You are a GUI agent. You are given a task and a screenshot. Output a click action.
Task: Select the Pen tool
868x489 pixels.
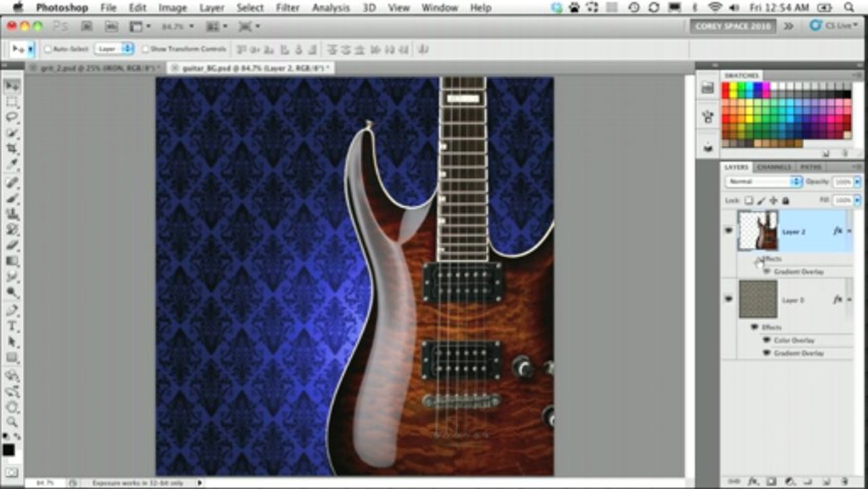[x=12, y=310]
